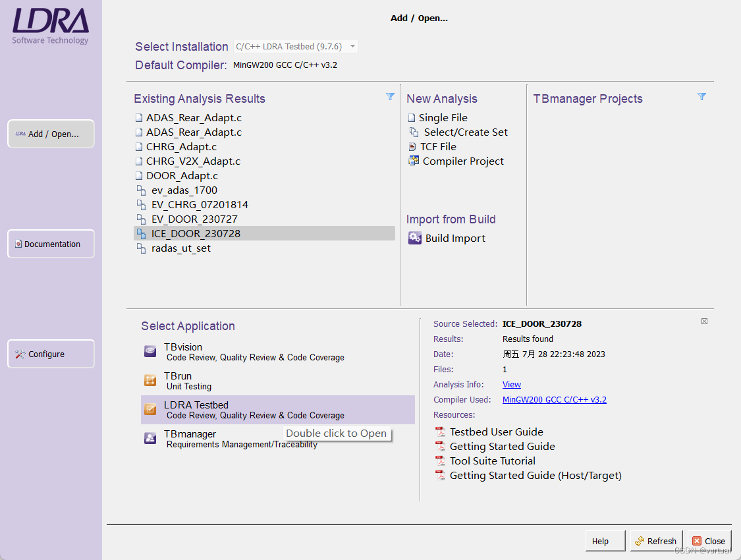Choose Compiler Project analysis option
This screenshot has height=560, width=741.
(463, 161)
